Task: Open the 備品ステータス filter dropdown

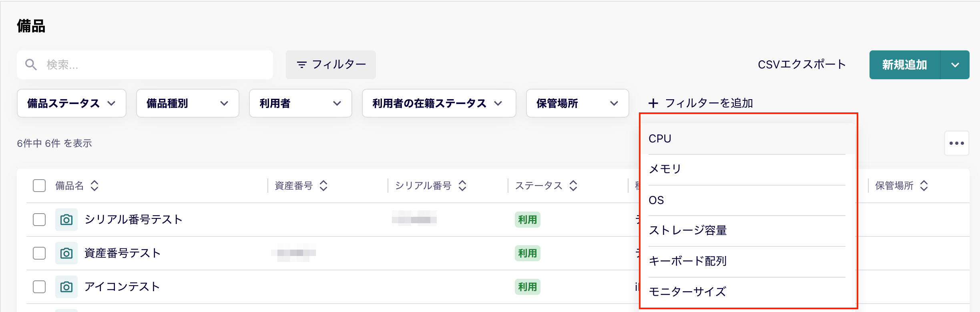Action: (72, 103)
